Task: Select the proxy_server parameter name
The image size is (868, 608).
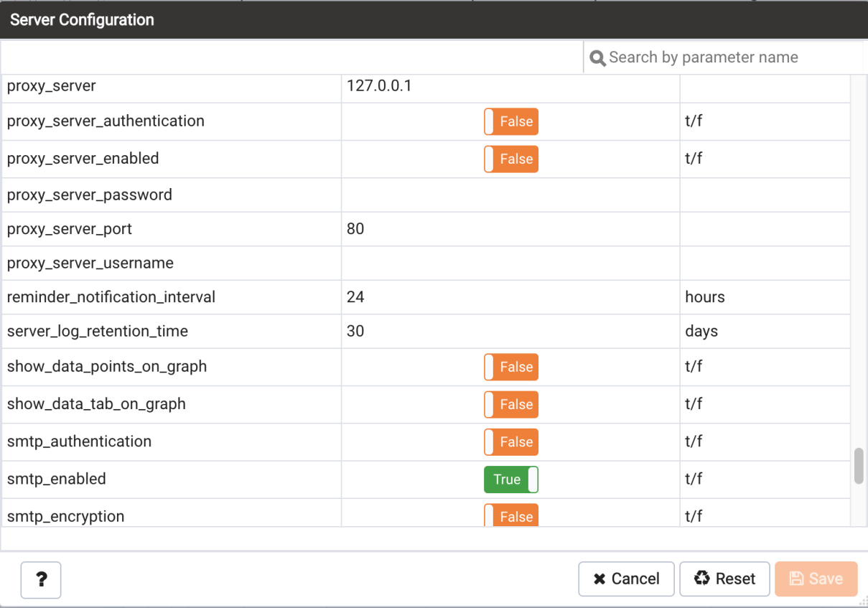Action: tap(52, 86)
